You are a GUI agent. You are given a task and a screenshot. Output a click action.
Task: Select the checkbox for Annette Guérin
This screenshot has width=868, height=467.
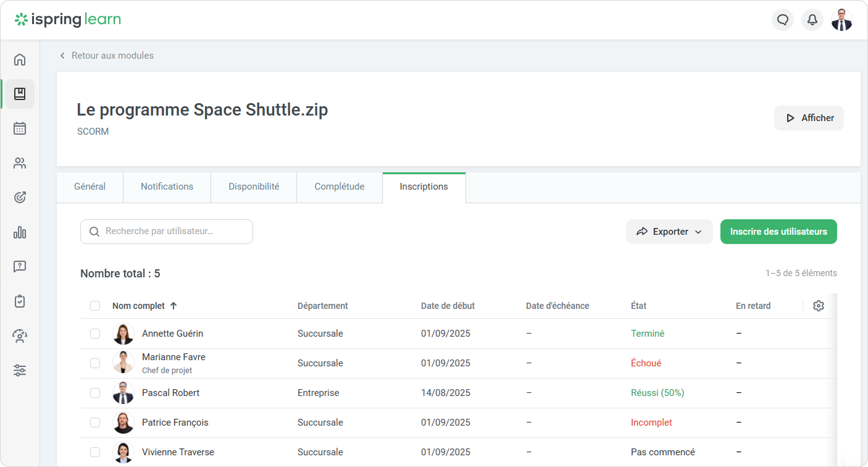(x=95, y=334)
